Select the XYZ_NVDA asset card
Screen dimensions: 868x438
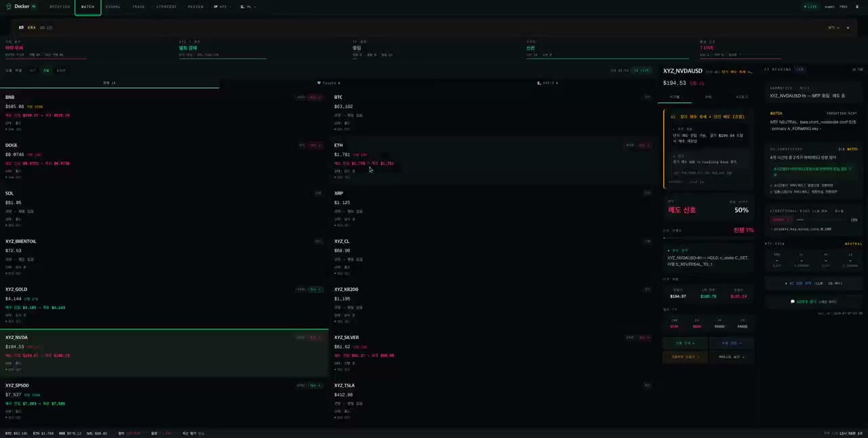(164, 353)
